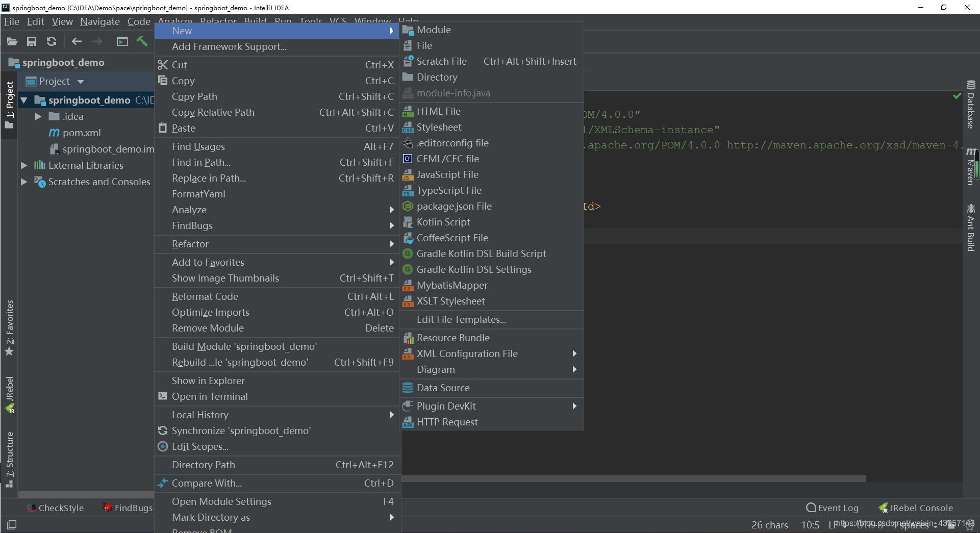
Task: Expand Scratches and Consoles node
Action: tap(24, 182)
